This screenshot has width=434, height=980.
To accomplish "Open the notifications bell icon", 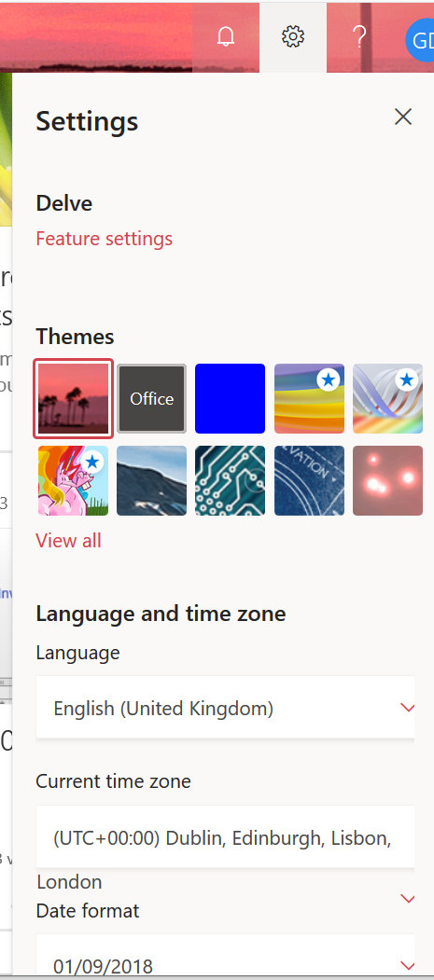I will 226,37.
